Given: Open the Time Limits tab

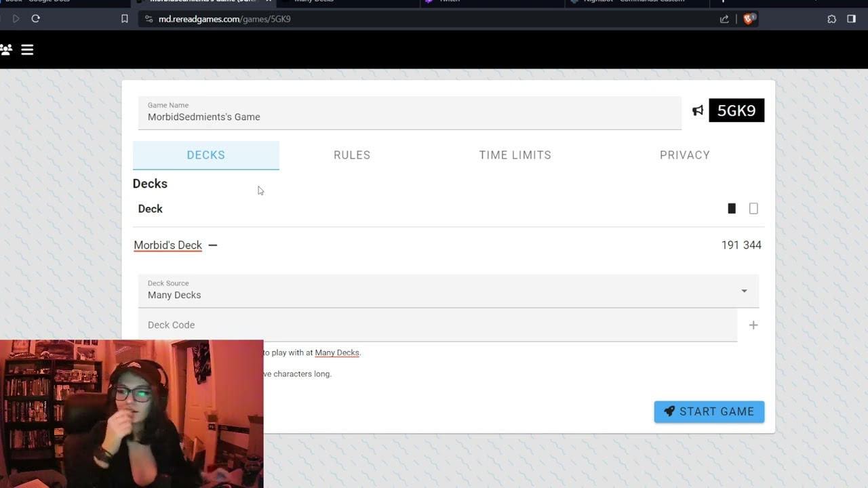Looking at the screenshot, I should tap(515, 155).
